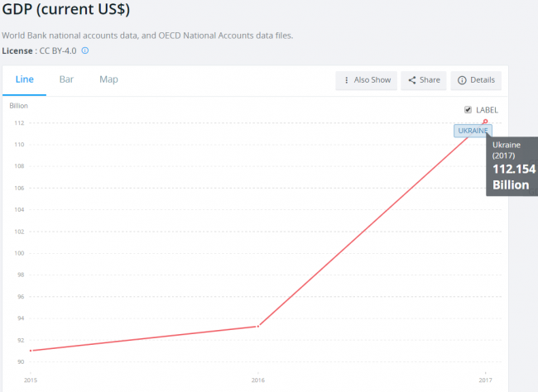Click the info icon beside the CC BY-4.0 license
Image resolution: width=538 pixels, height=392 pixels.
pos(85,50)
